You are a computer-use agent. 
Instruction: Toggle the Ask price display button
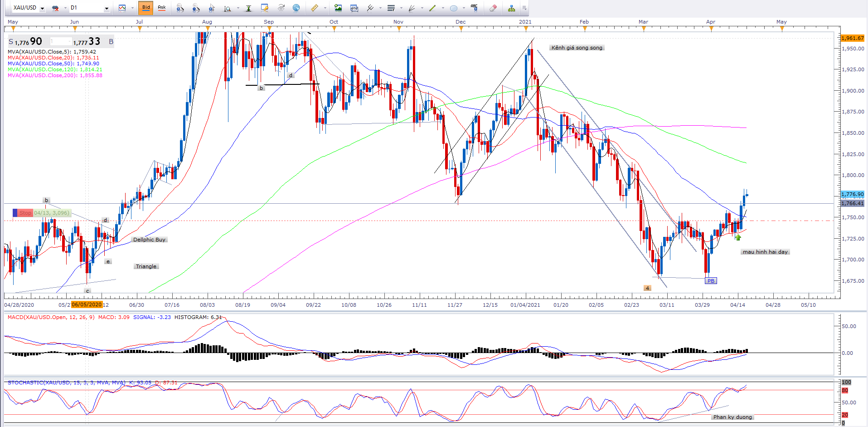[x=162, y=8]
